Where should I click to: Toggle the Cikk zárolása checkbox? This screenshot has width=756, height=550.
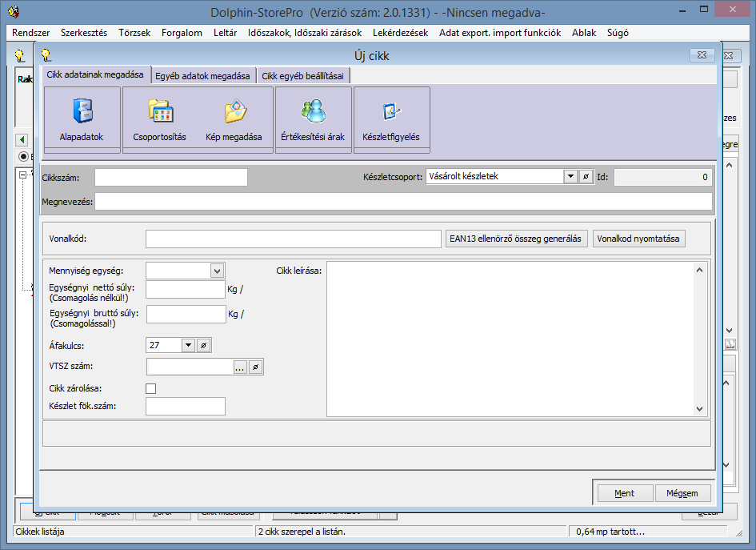click(x=151, y=388)
